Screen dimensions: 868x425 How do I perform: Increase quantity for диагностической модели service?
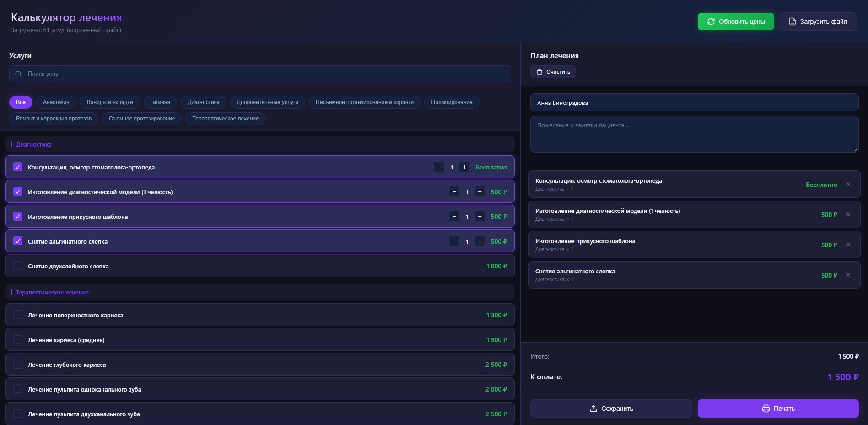pyautogui.click(x=480, y=191)
